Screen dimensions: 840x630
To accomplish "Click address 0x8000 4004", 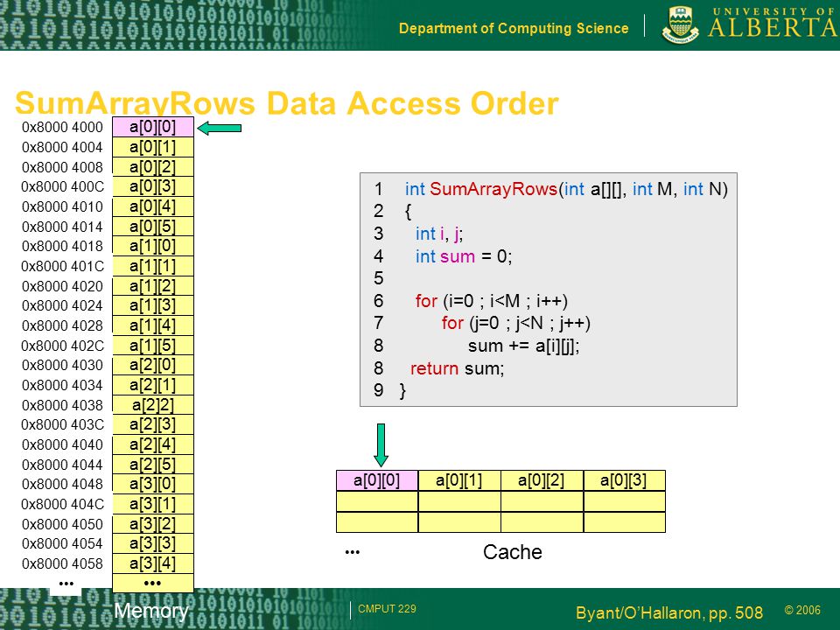I will click(62, 147).
